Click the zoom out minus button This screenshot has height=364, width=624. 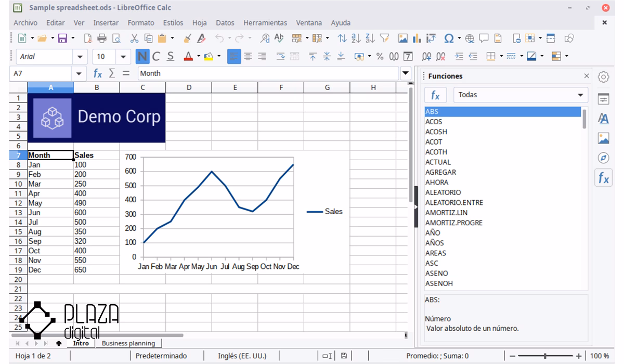(x=512, y=356)
